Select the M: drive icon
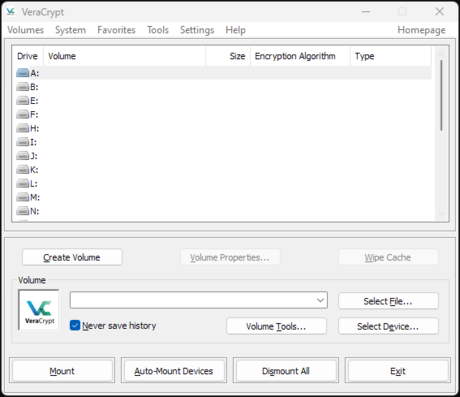Viewport: 460px width, 397px height. (x=23, y=198)
